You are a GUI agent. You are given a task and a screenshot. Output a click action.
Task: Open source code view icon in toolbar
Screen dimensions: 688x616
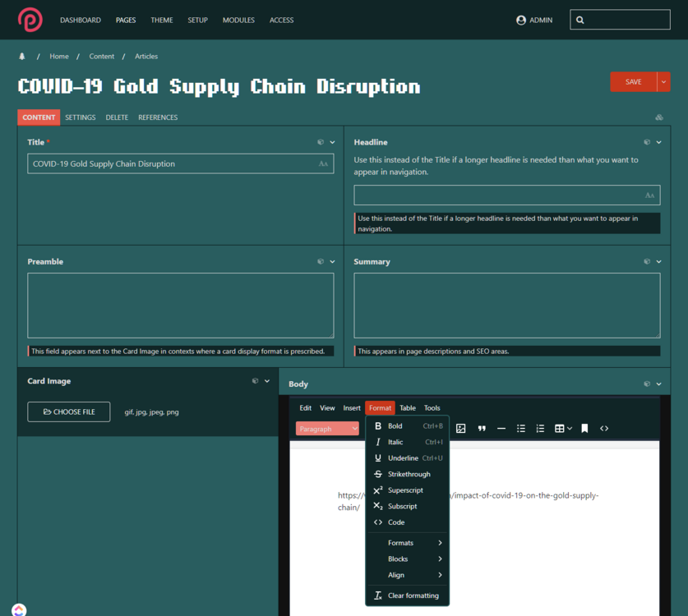[604, 429]
